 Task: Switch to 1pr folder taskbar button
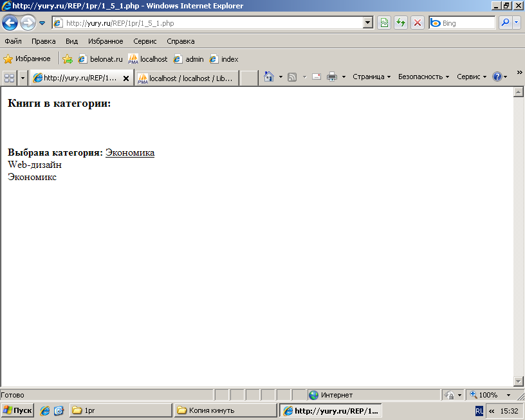[x=121, y=410]
